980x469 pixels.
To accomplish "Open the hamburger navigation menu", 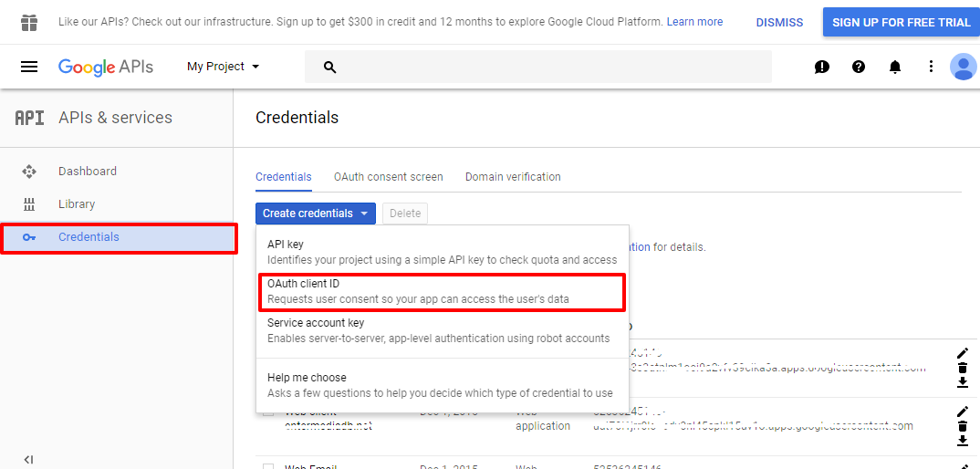I will (x=29, y=67).
